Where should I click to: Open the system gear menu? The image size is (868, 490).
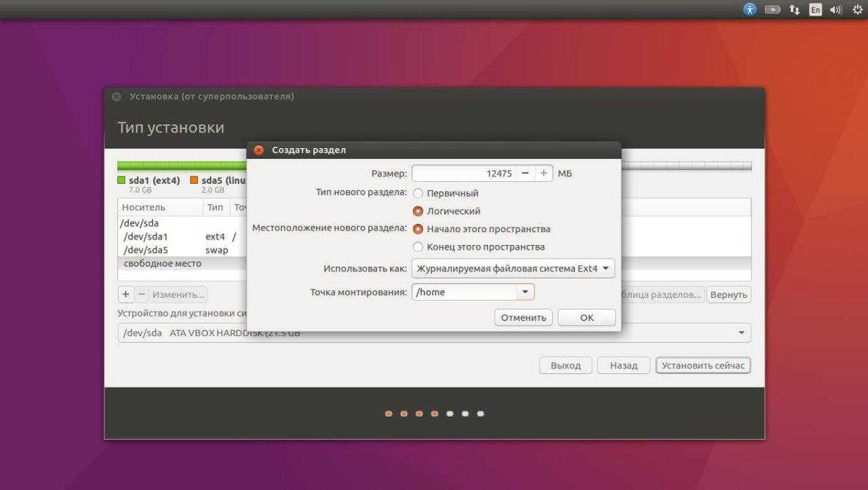pyautogui.click(x=856, y=10)
